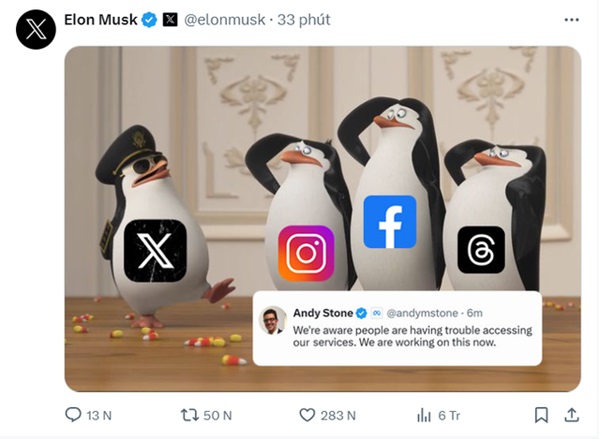Click the X logo on the captain penguin
The width and height of the screenshot is (600, 439).
(x=155, y=249)
